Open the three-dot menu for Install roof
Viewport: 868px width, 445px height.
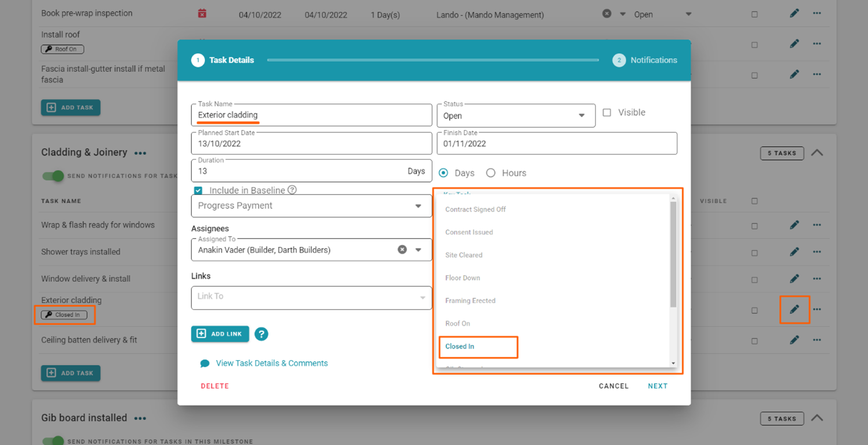(817, 44)
